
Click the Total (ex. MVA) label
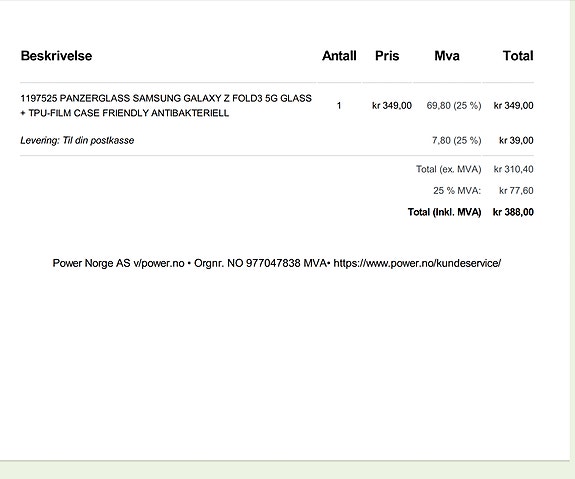click(x=448, y=169)
